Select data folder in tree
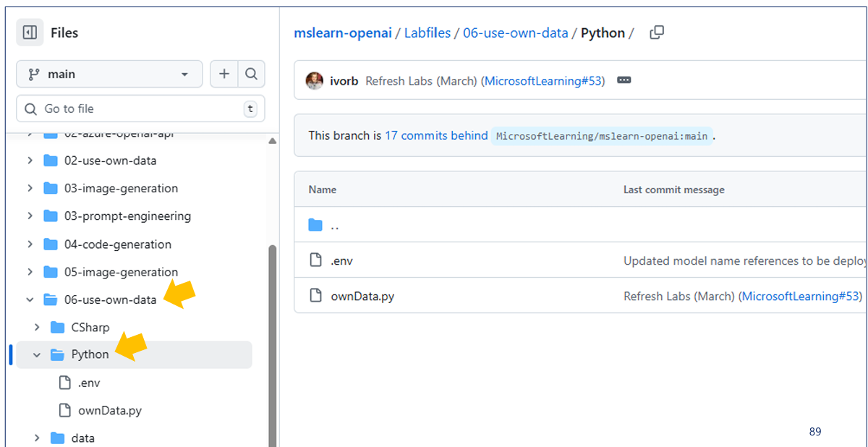This screenshot has height=447, width=868. [x=82, y=438]
